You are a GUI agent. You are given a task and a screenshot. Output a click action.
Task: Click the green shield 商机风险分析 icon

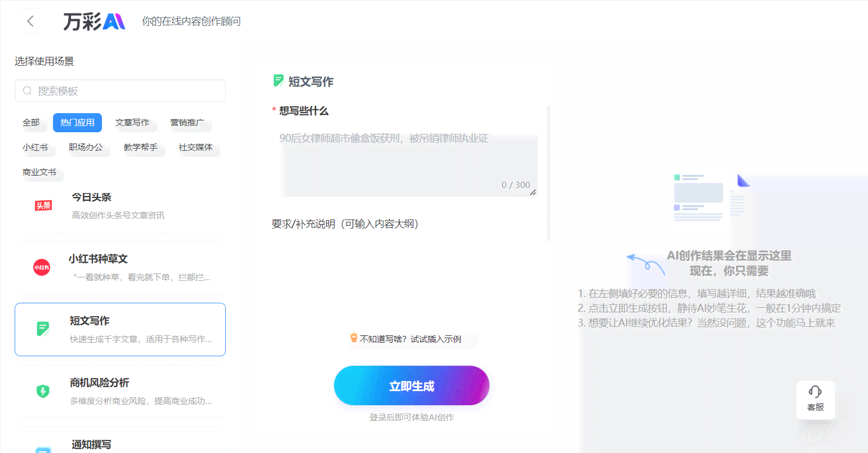point(43,391)
